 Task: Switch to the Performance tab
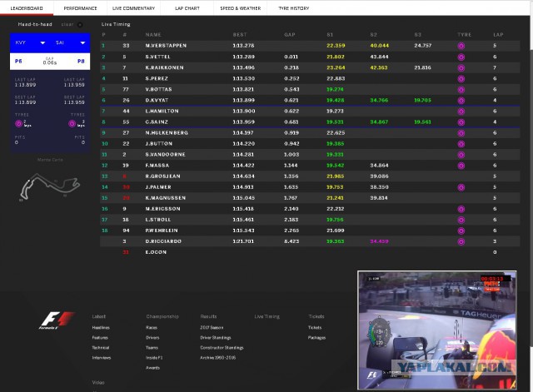coord(80,8)
